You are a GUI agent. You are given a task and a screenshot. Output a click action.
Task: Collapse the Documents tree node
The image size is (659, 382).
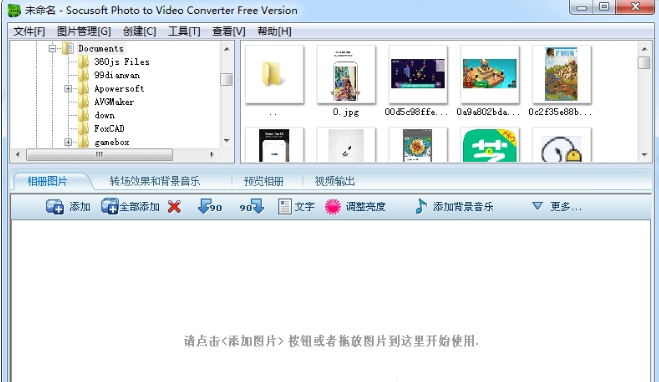point(53,49)
